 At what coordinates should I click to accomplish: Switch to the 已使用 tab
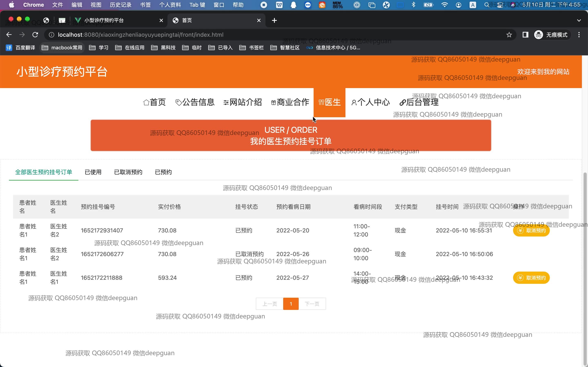click(93, 172)
